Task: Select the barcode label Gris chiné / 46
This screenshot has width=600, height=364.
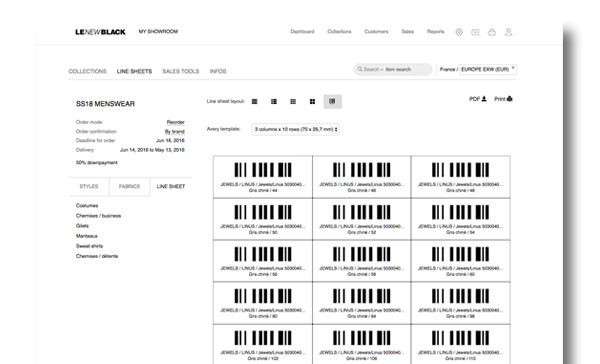Action: tap(362, 177)
